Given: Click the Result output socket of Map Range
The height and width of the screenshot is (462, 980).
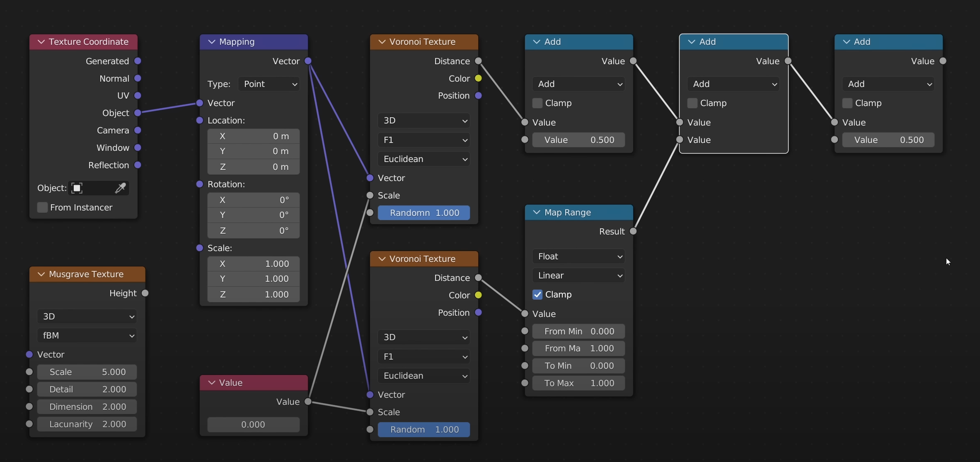Looking at the screenshot, I should (633, 231).
